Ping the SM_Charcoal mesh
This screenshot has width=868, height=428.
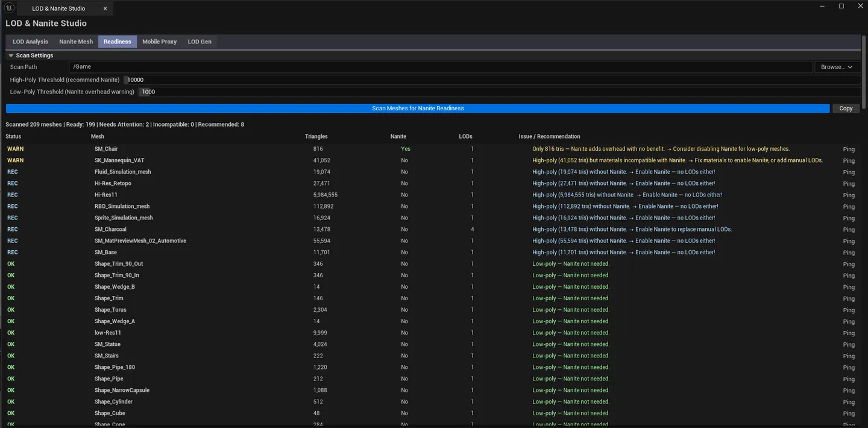pyautogui.click(x=849, y=229)
